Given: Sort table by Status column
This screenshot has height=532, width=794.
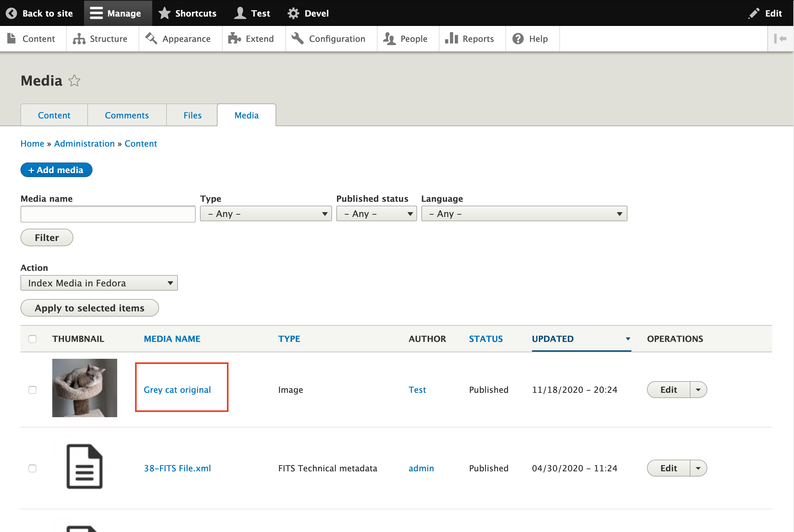Looking at the screenshot, I should [486, 339].
